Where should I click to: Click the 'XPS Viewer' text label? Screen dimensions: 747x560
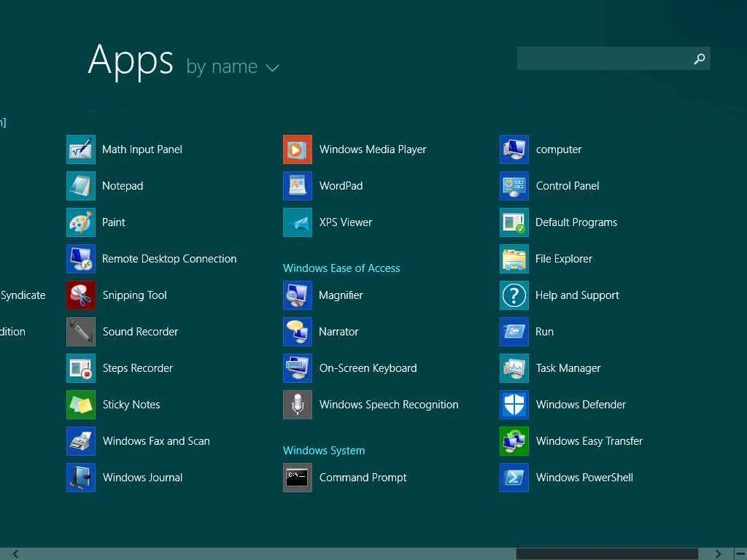pyautogui.click(x=346, y=222)
